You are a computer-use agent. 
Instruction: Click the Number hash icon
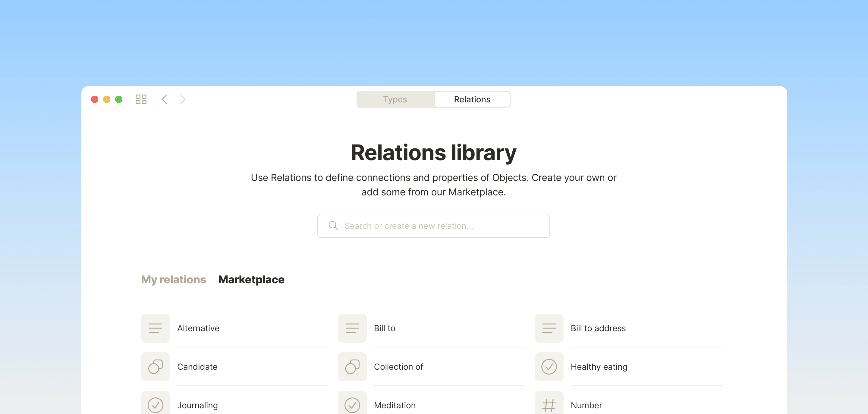coord(549,403)
